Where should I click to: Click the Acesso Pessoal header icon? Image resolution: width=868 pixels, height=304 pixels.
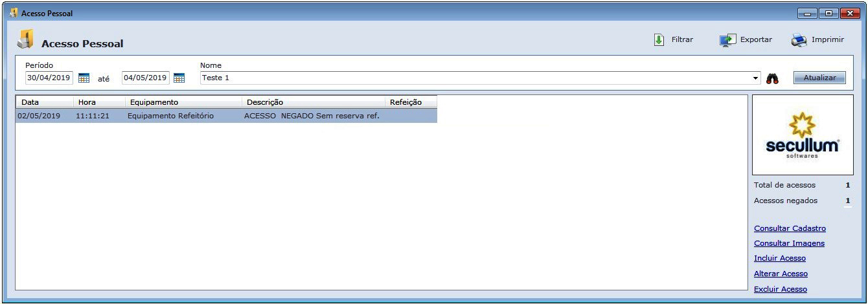[25, 40]
